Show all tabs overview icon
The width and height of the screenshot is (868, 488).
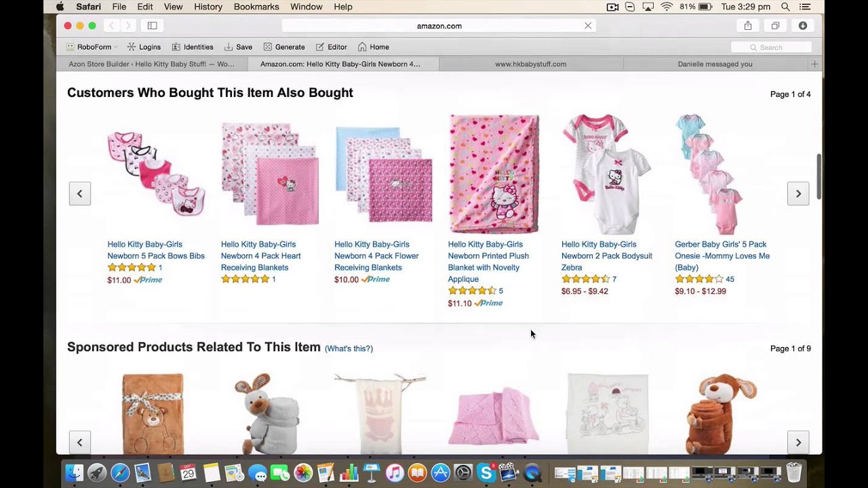coord(775,26)
